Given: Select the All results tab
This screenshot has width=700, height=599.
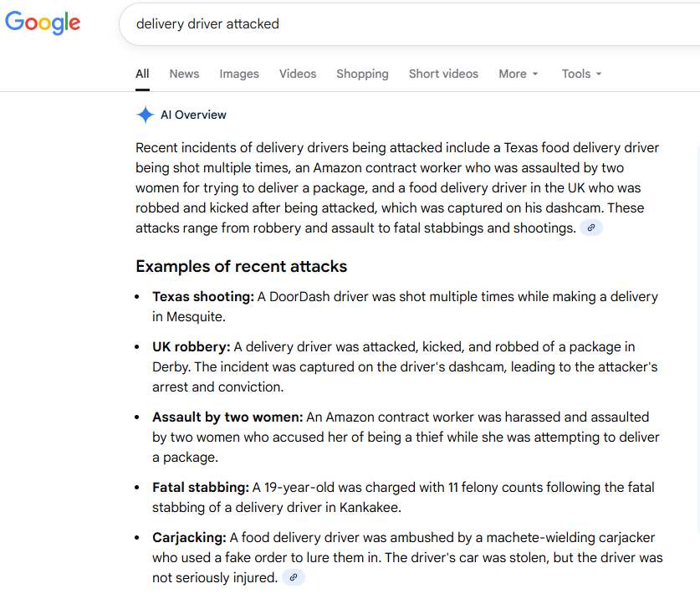Looking at the screenshot, I should [141, 74].
